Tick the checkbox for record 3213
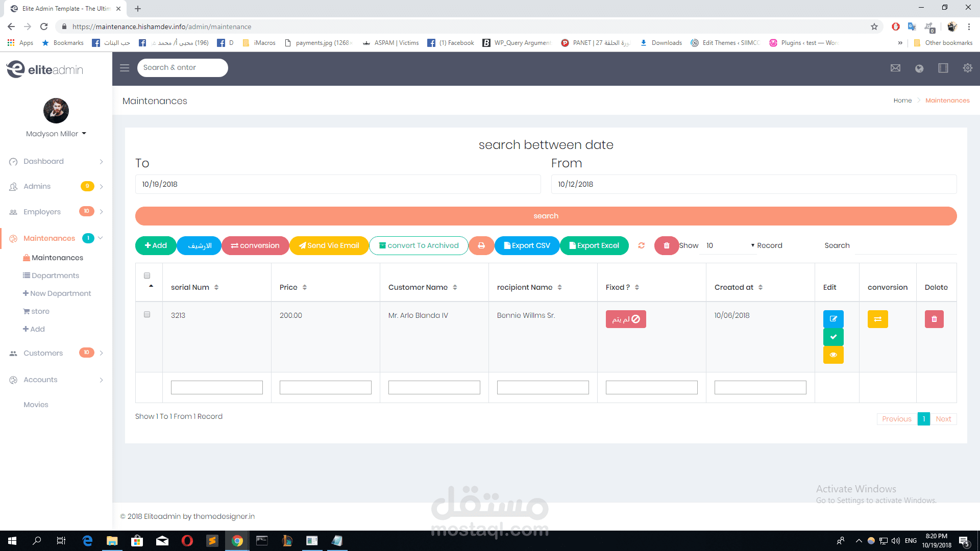This screenshot has width=980, height=551. tap(147, 314)
